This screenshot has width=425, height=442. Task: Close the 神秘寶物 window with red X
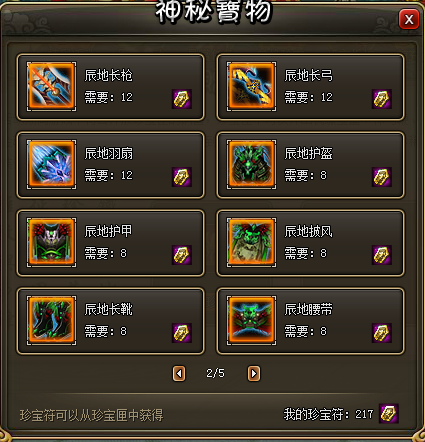pyautogui.click(x=409, y=19)
